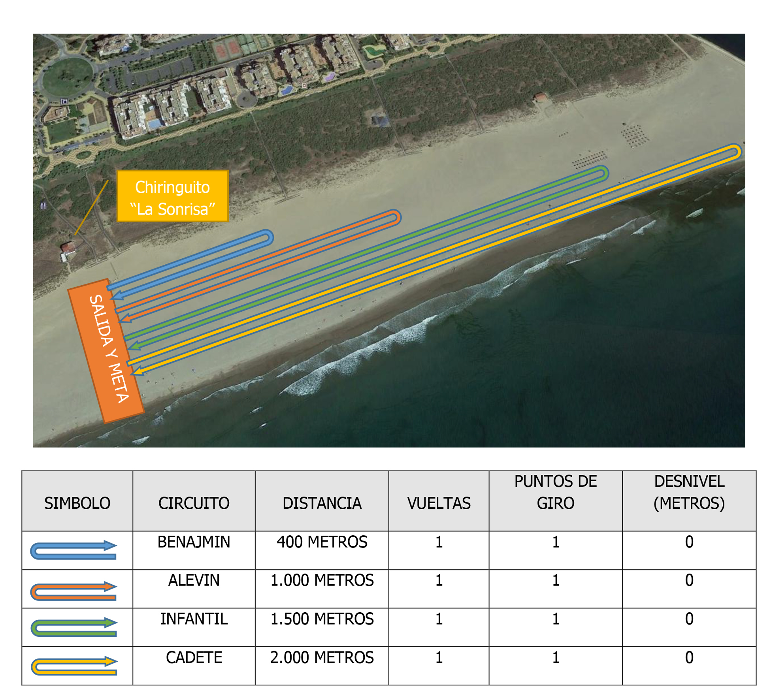The image size is (771, 700).
Task: Click the VUELTAS column header
Action: [x=439, y=503]
